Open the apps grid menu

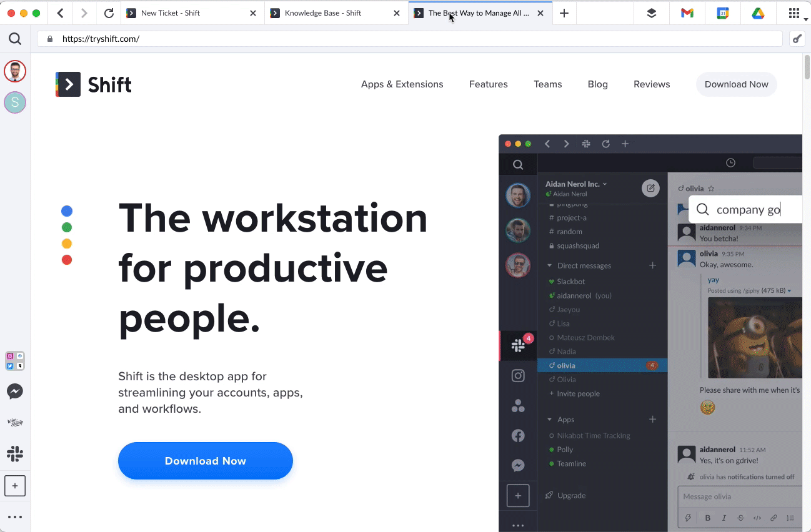pyautogui.click(x=794, y=13)
